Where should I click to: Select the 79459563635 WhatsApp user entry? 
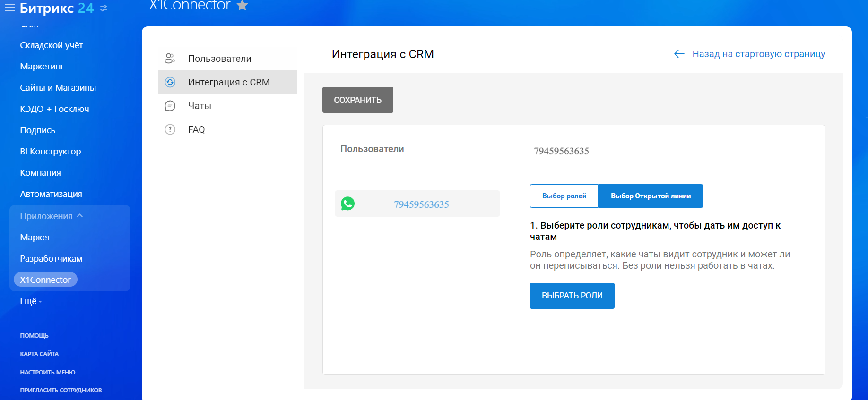[421, 204]
